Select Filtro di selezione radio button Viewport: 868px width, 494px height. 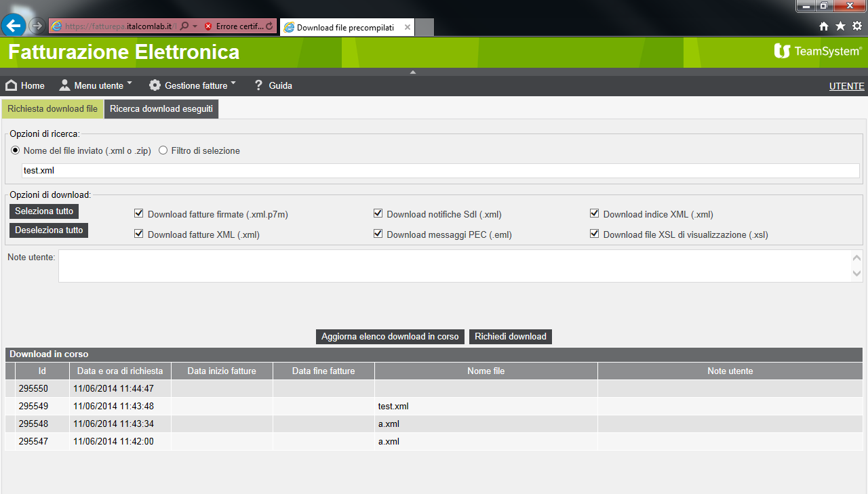(x=163, y=150)
